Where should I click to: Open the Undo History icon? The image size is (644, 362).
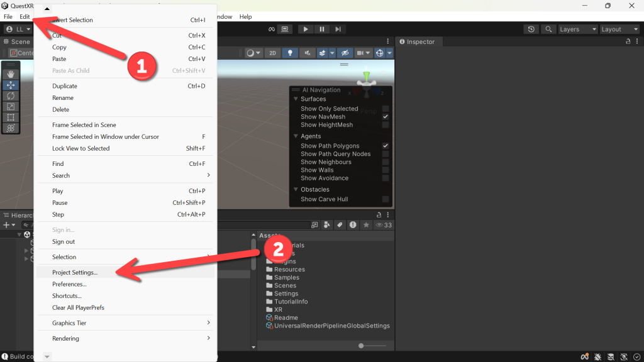click(x=531, y=29)
